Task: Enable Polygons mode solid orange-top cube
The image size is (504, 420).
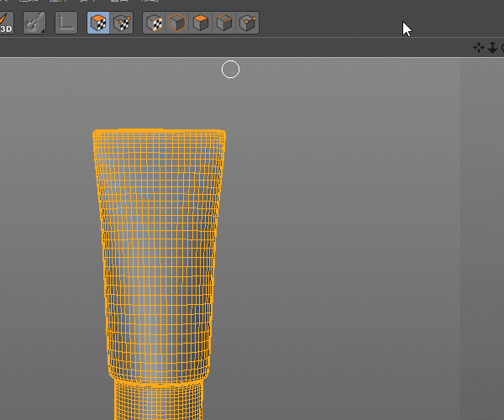Action: click(x=202, y=23)
